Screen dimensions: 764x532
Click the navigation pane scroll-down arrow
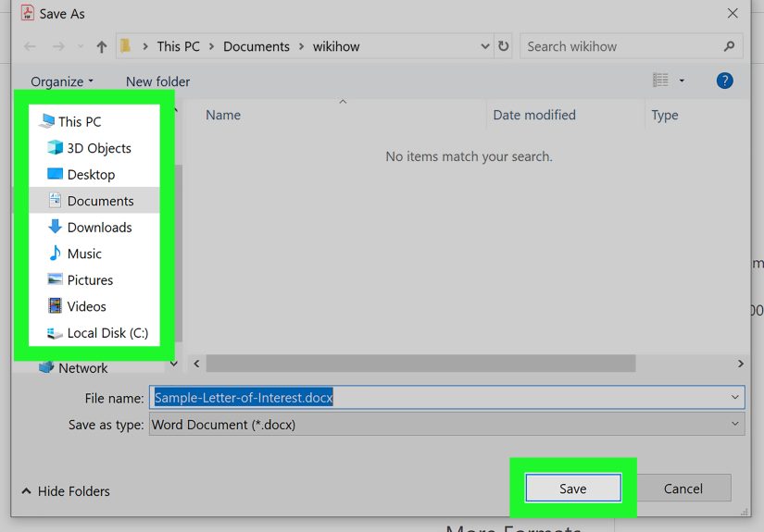coord(173,364)
